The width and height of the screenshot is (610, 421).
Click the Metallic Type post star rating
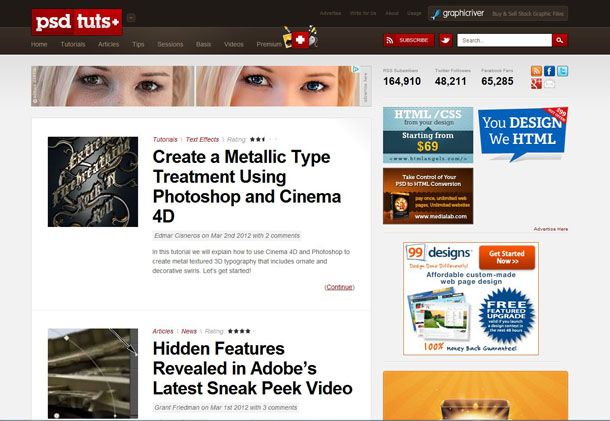263,139
